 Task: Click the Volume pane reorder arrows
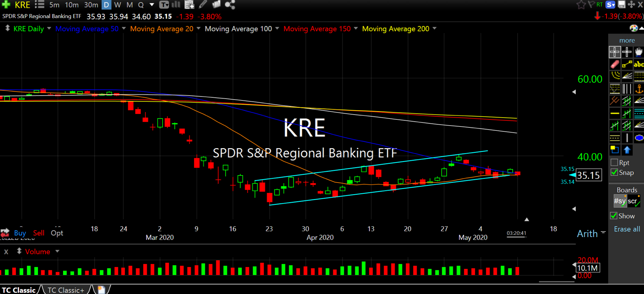[19, 251]
